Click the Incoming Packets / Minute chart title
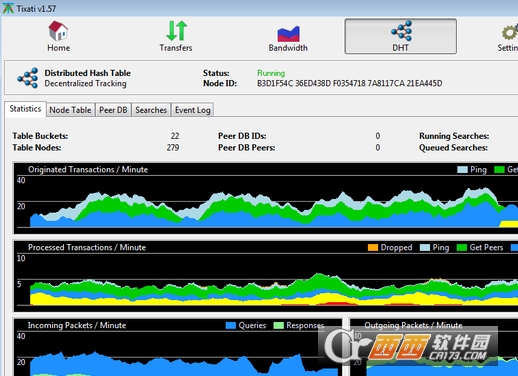518x376 pixels. tap(77, 325)
